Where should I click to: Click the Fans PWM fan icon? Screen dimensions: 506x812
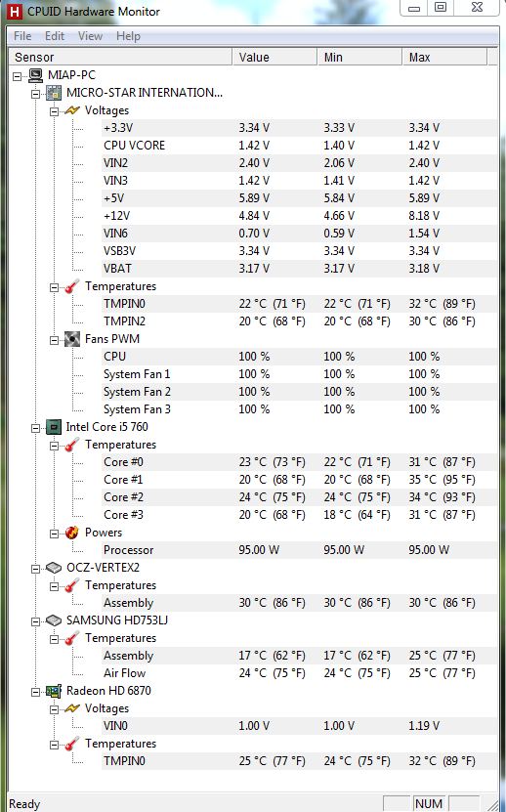click(72, 339)
